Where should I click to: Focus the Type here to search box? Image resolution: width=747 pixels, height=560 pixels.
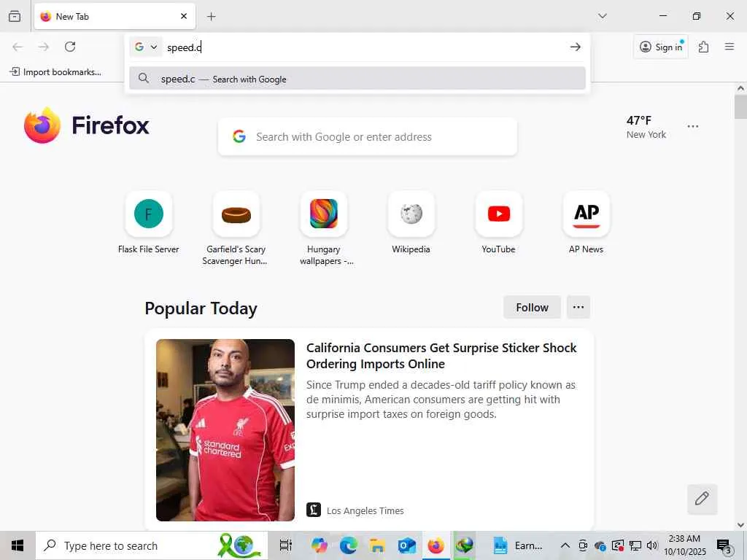click(x=152, y=545)
